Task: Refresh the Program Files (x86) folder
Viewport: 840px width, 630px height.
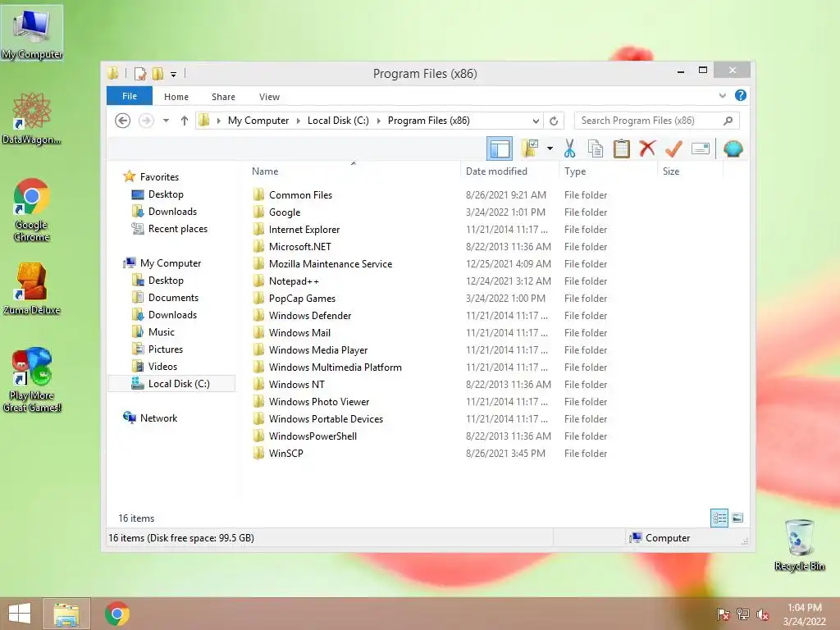Action: click(x=554, y=121)
